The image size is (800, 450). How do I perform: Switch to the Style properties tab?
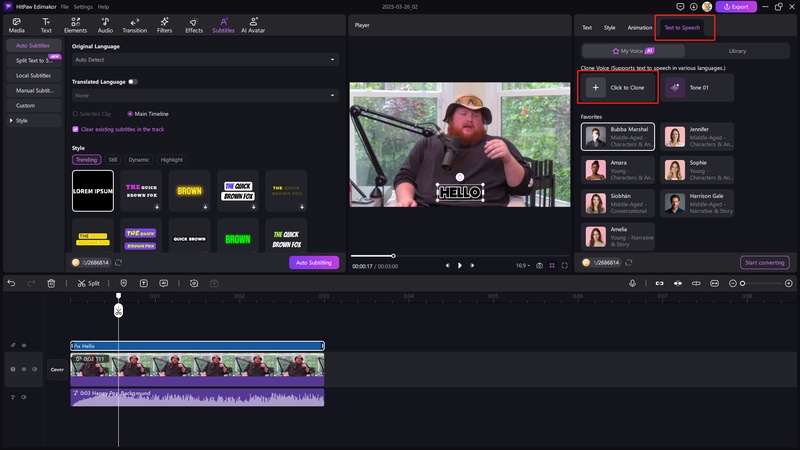point(610,28)
